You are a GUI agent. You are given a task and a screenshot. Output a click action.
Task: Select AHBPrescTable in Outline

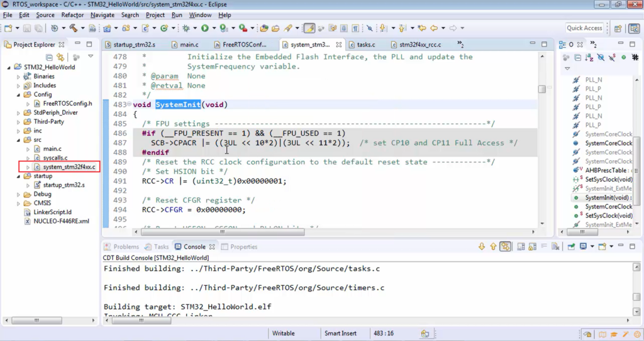click(606, 170)
